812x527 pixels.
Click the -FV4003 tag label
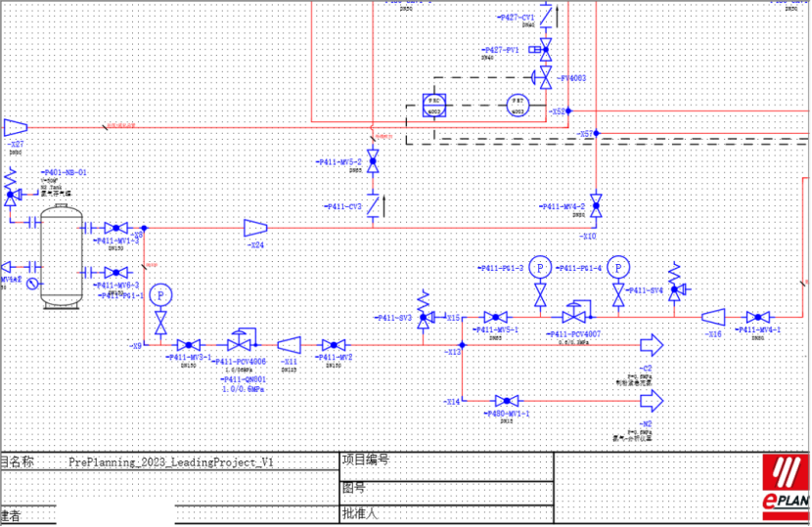pos(571,78)
